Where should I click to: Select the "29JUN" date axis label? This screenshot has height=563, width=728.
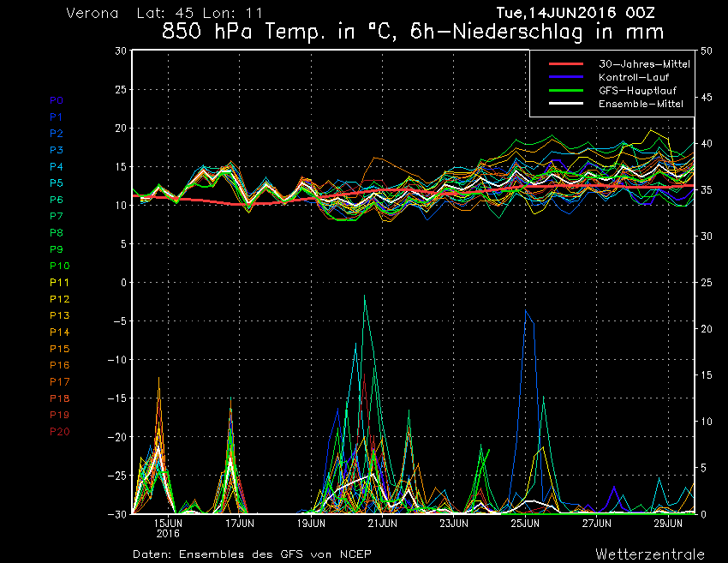[668, 524]
